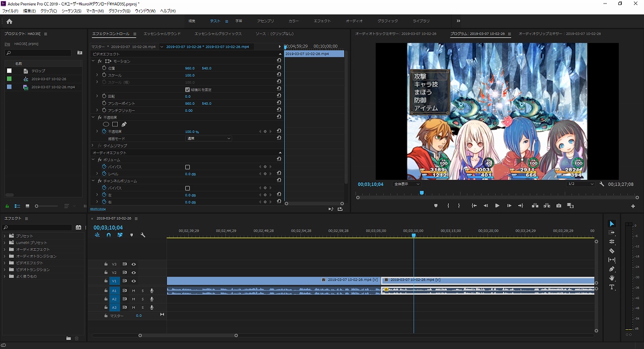The height and width of the screenshot is (349, 644).
Task: Collapse the モーション effect section
Action: point(93,61)
